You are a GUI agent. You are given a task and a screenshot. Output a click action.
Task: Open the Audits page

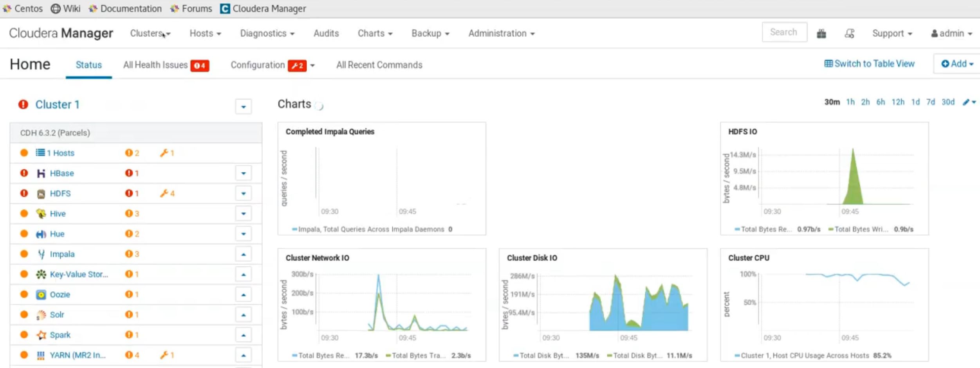(x=326, y=34)
